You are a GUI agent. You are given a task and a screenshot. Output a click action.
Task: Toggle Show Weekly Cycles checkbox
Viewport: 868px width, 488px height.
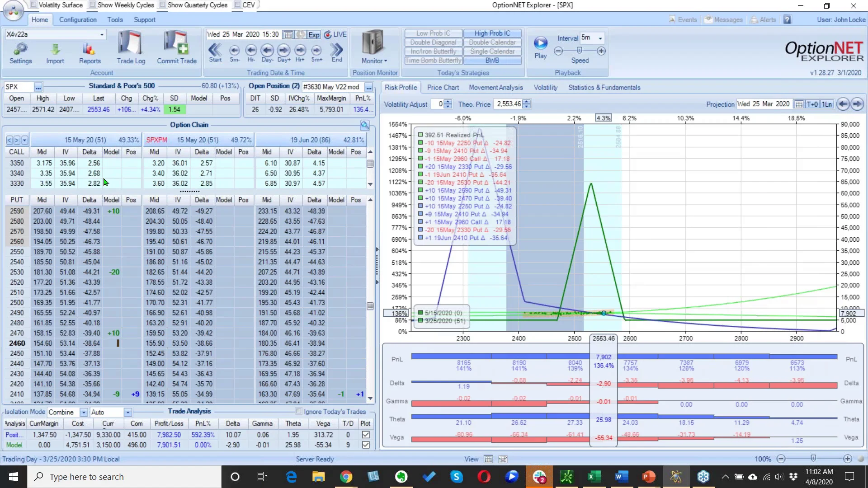[93, 5]
